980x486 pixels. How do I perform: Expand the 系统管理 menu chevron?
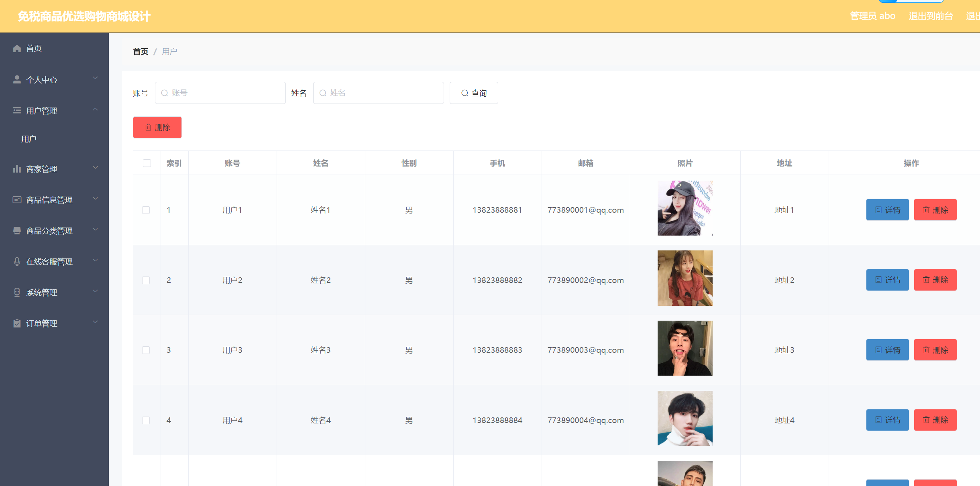[96, 291]
